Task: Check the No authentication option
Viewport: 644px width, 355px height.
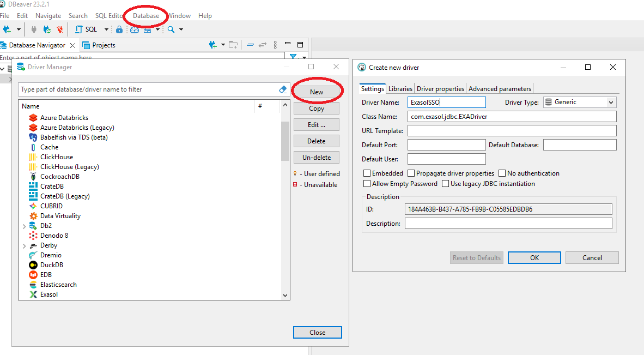Action: pyautogui.click(x=502, y=173)
